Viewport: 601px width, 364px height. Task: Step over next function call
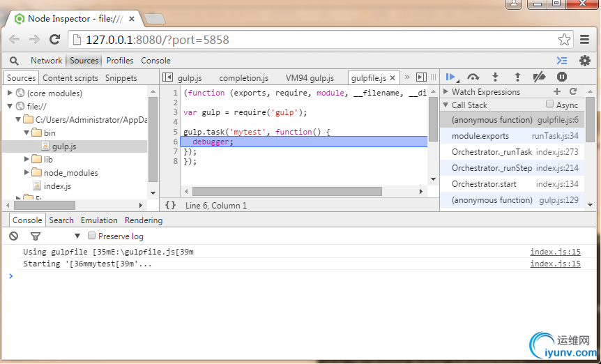pyautogui.click(x=473, y=77)
